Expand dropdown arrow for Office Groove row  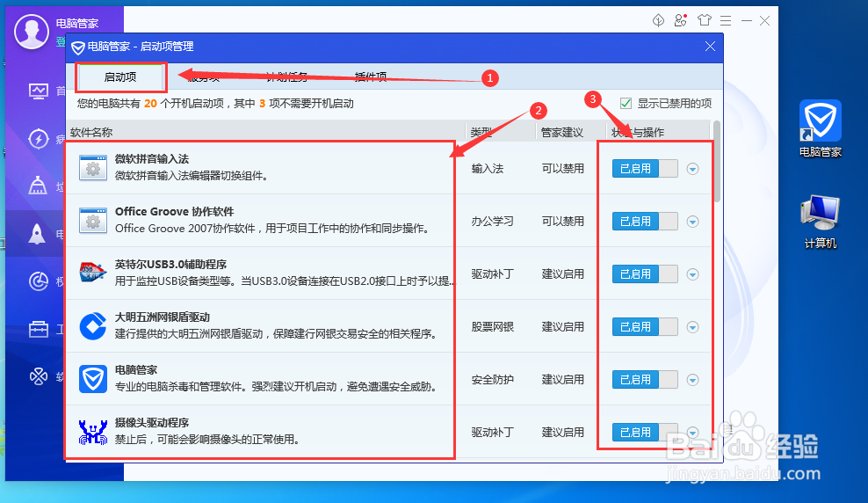[692, 222]
